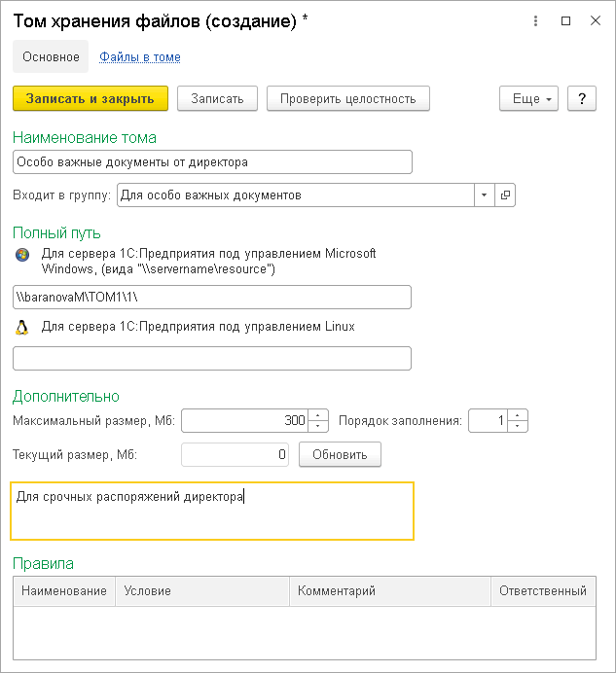Click the 'Условие' column header

pos(201,591)
